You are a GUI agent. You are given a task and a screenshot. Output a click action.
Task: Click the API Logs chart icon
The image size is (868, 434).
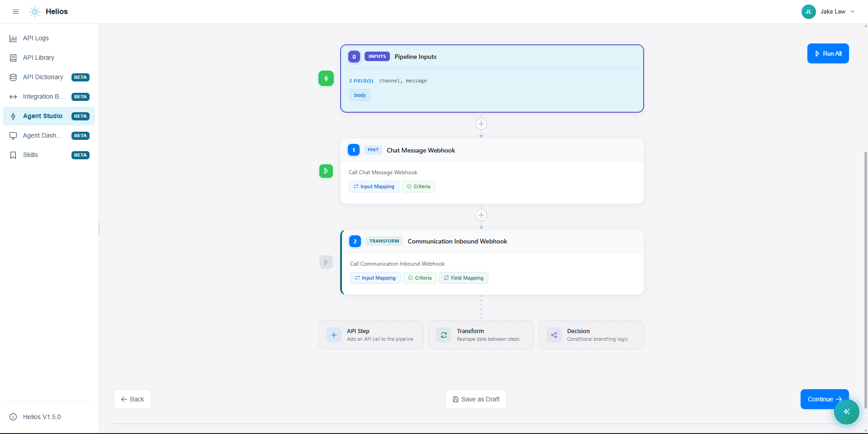tap(13, 38)
